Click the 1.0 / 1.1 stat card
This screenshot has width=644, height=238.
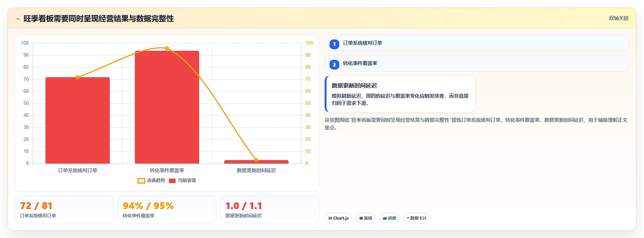coord(270,209)
